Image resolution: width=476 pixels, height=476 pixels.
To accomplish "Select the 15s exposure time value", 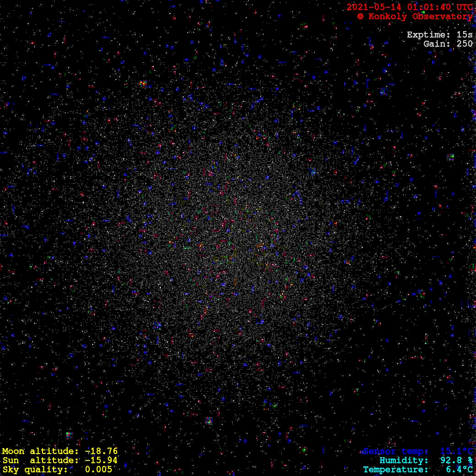I will tap(465, 35).
